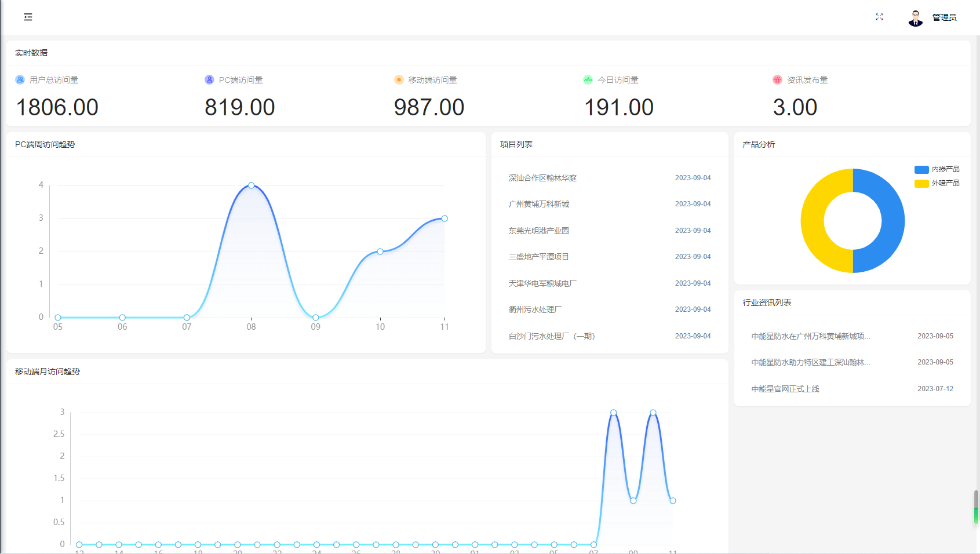
Task: Open project 东莞光明港产业园
Action: point(539,231)
